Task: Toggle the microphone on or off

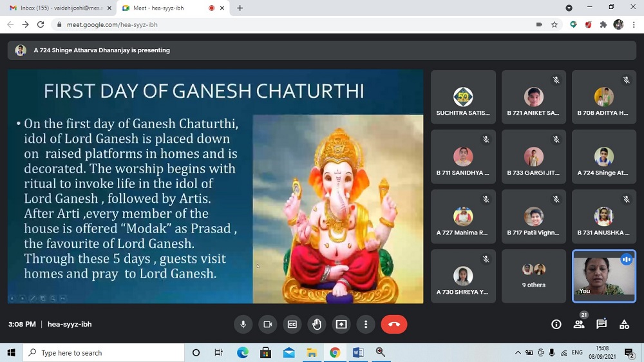Action: (243, 324)
